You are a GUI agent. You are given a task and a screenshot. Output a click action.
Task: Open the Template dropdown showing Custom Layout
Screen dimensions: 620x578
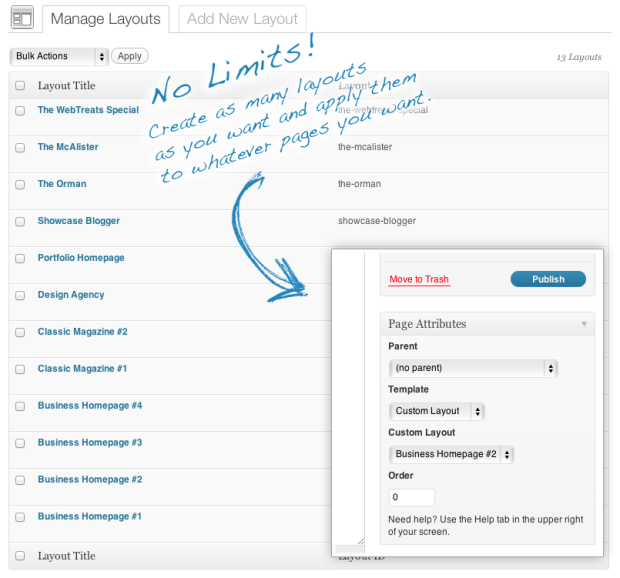(x=437, y=411)
